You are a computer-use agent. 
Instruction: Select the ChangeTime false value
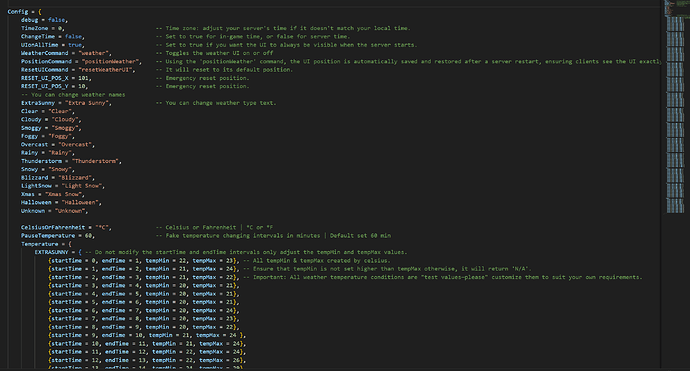pyautogui.click(x=73, y=37)
